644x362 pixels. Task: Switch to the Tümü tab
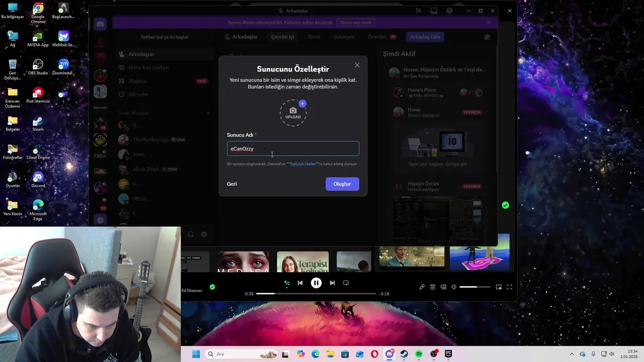314,37
